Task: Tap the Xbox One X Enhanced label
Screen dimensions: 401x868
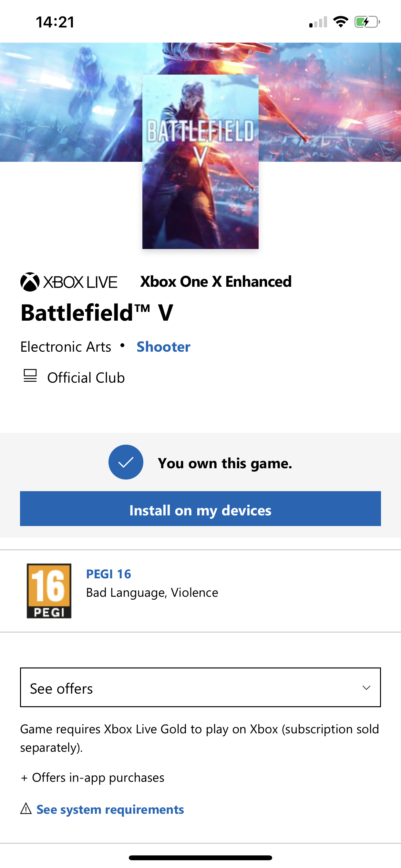Action: (216, 282)
